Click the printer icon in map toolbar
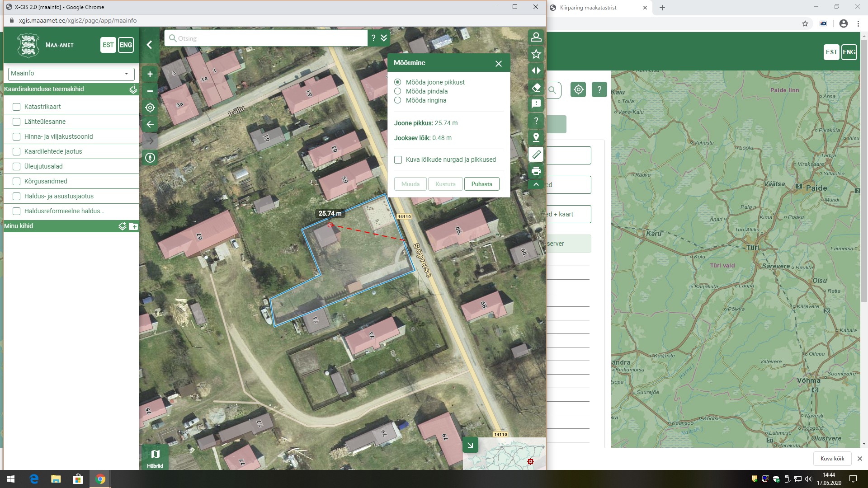 [536, 171]
